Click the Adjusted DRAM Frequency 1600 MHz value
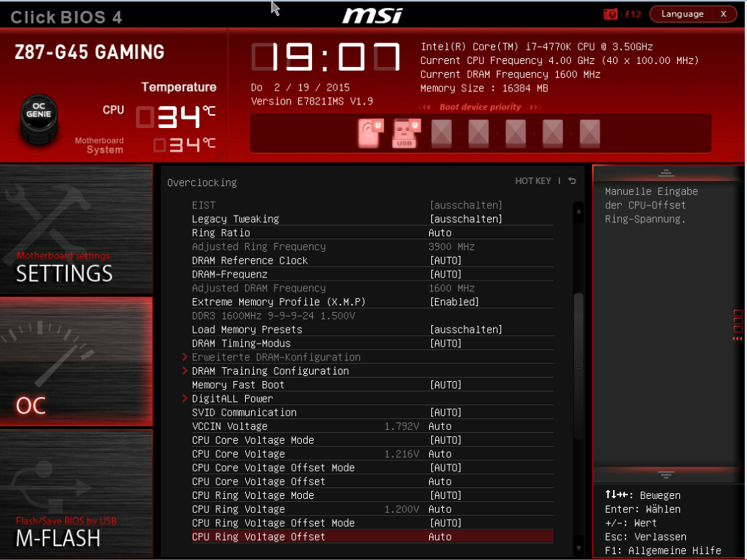747x560 pixels. tap(451, 288)
